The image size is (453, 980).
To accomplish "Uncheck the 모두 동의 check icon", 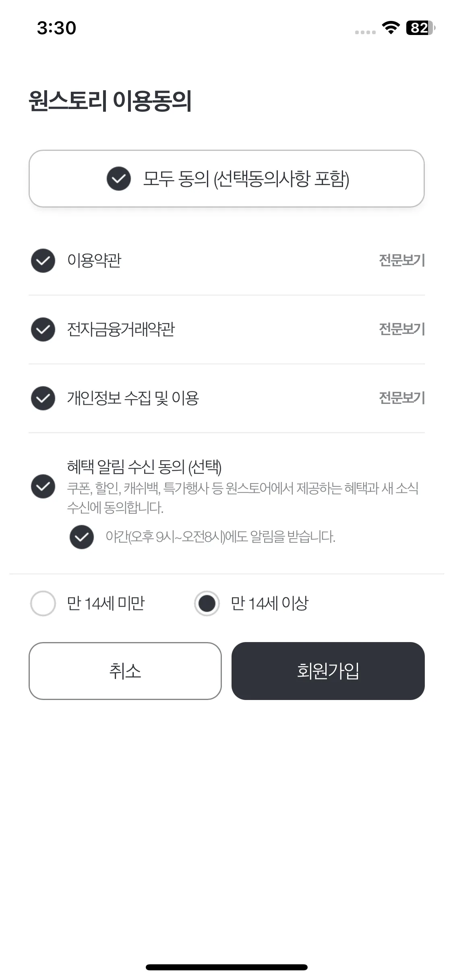I will pos(118,179).
